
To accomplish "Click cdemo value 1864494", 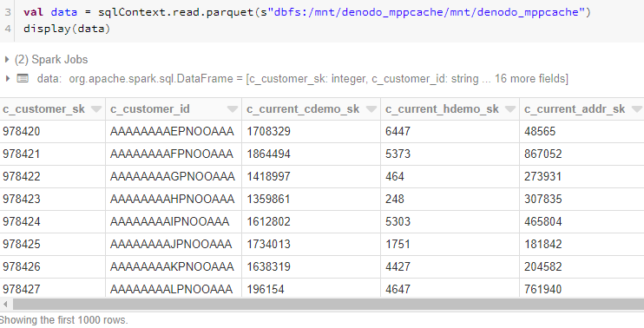I will [268, 154].
